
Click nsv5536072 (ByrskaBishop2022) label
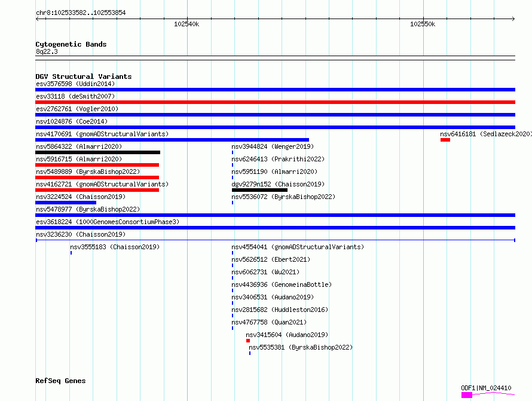(283, 197)
